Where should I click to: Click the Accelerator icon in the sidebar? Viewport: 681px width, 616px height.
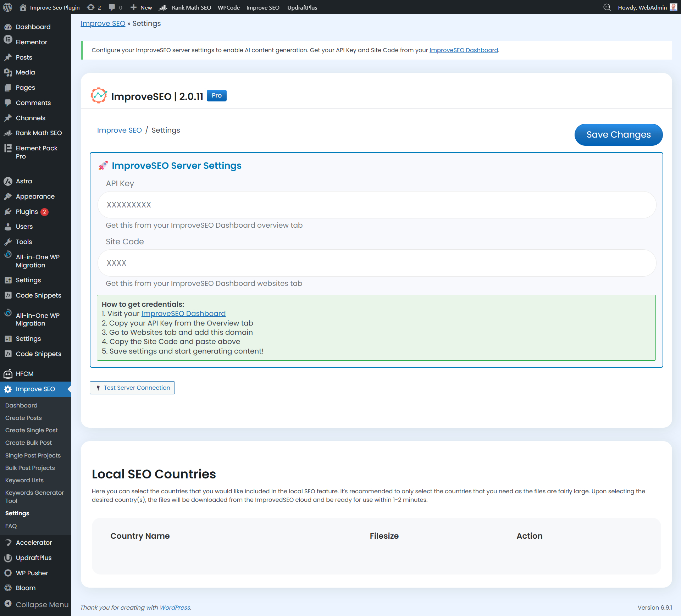(8, 543)
